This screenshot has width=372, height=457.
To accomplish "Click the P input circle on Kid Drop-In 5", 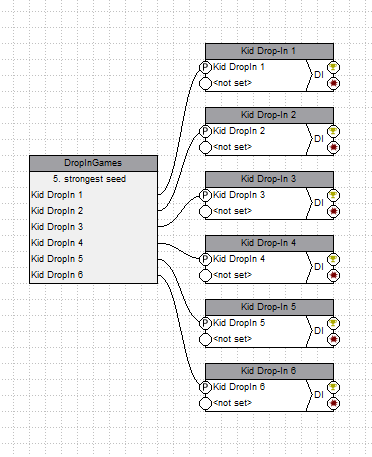I will point(205,323).
